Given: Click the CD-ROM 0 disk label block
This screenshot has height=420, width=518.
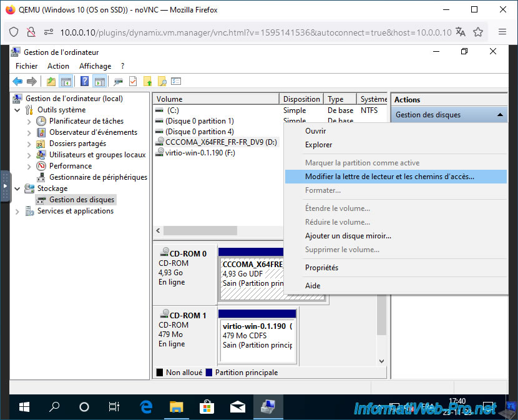Looking at the screenshot, I should pos(185,275).
